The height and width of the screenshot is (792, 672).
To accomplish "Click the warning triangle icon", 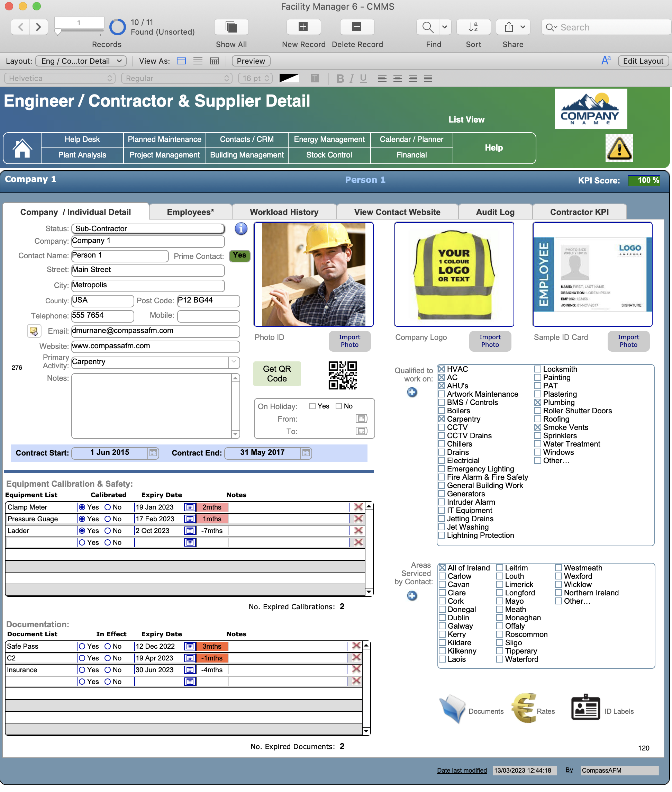I will pos(619,148).
